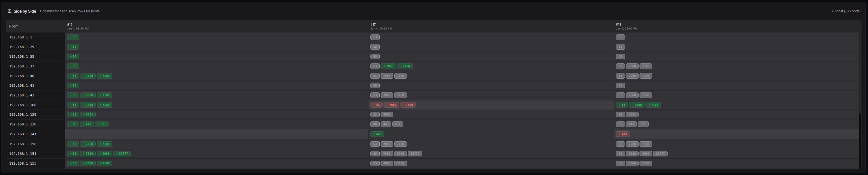Viewport: 868px width, 175px height.
Task: Click gray port 8081 badge in scan #18
Action: click(x=632, y=115)
